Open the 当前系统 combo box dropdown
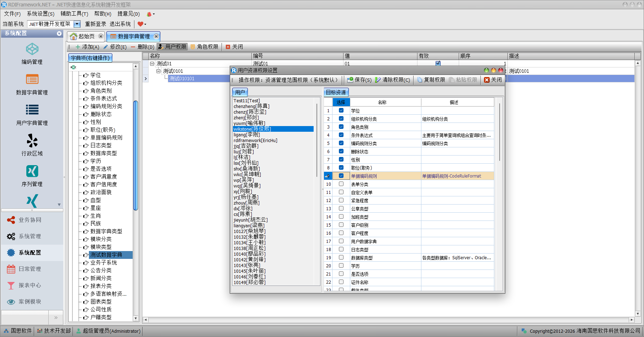Screen dimensions: 644x337 [x=77, y=24]
